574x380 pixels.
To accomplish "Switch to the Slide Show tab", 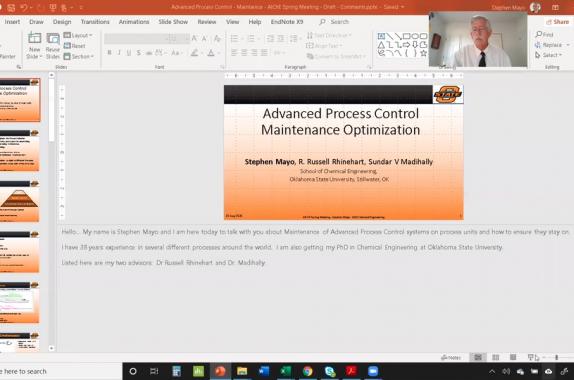I will 173,22.
